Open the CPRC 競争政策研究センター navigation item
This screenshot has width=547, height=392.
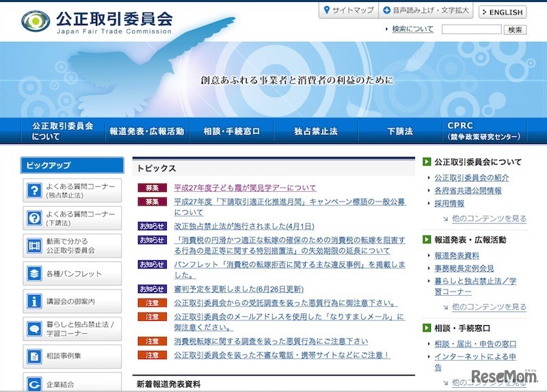tap(484, 131)
